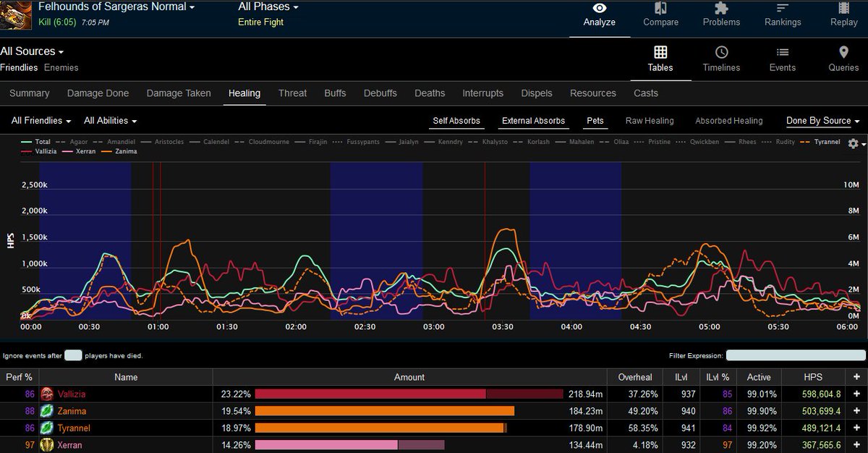
Task: Open Deaths tab
Action: click(430, 93)
